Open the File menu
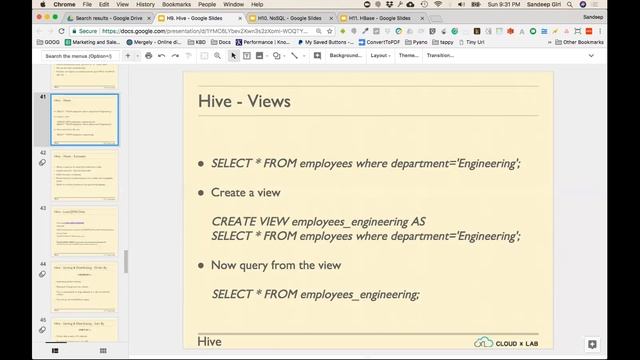 (x=87, y=4)
